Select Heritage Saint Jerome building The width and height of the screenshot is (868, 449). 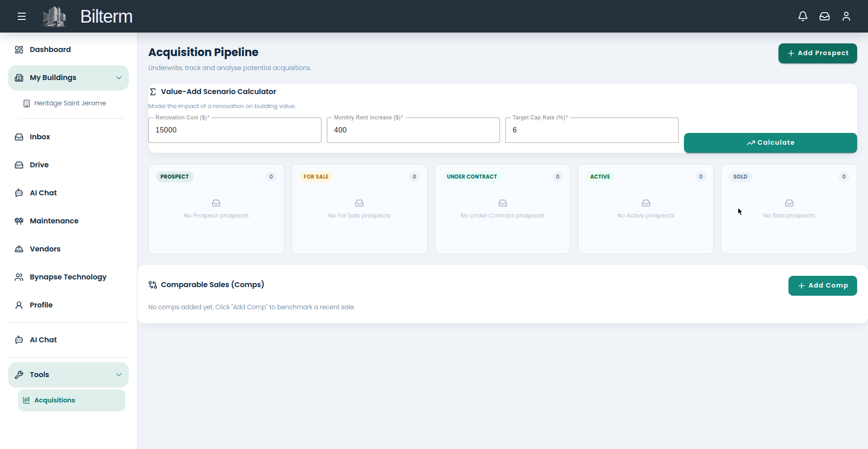[x=71, y=104]
